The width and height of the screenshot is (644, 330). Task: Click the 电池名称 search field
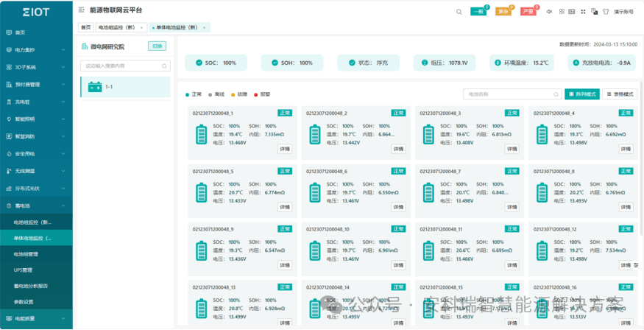512,94
